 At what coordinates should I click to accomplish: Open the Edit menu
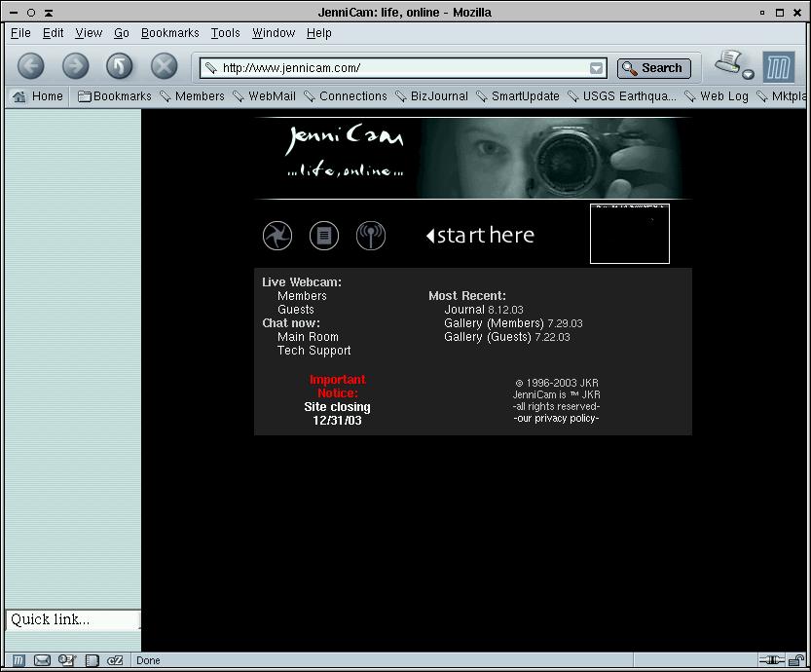tap(53, 33)
